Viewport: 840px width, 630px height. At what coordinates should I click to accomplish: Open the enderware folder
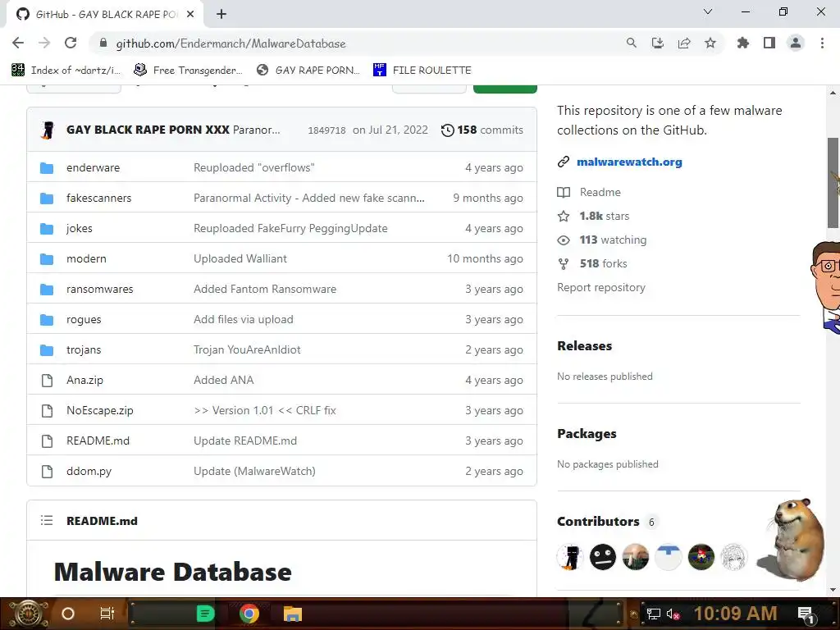94,167
